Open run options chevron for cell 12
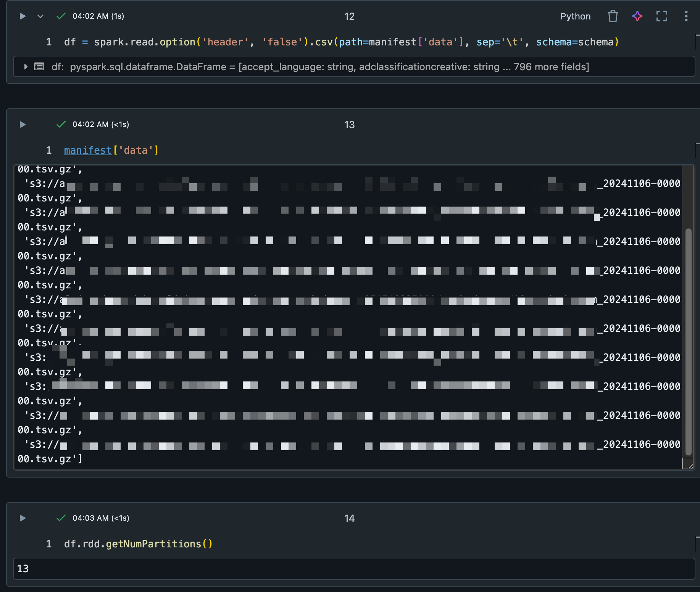This screenshot has width=700, height=592. point(40,16)
